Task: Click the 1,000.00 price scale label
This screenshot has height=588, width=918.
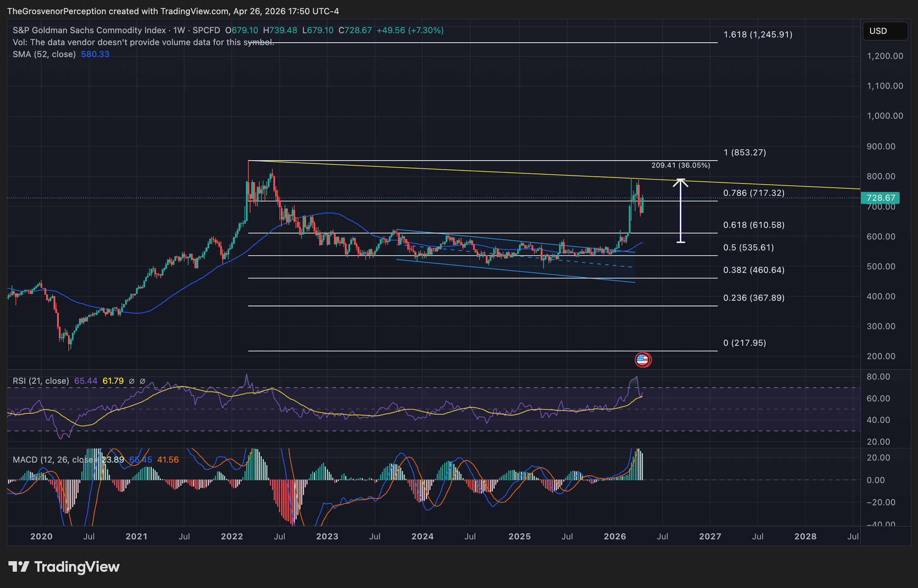Action: [x=884, y=116]
